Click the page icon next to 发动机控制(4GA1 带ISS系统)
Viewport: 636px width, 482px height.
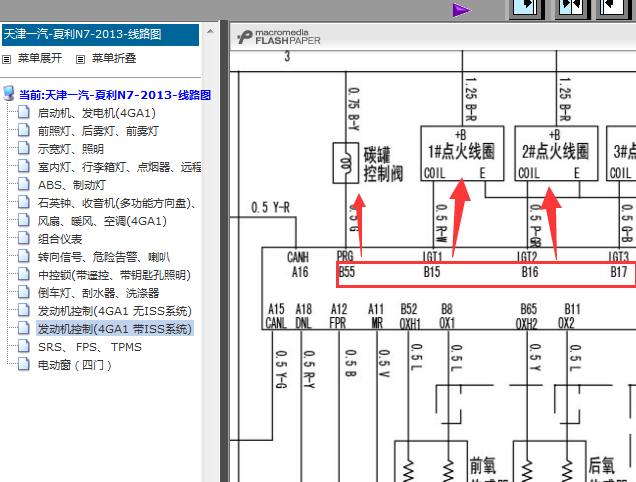click(x=24, y=328)
